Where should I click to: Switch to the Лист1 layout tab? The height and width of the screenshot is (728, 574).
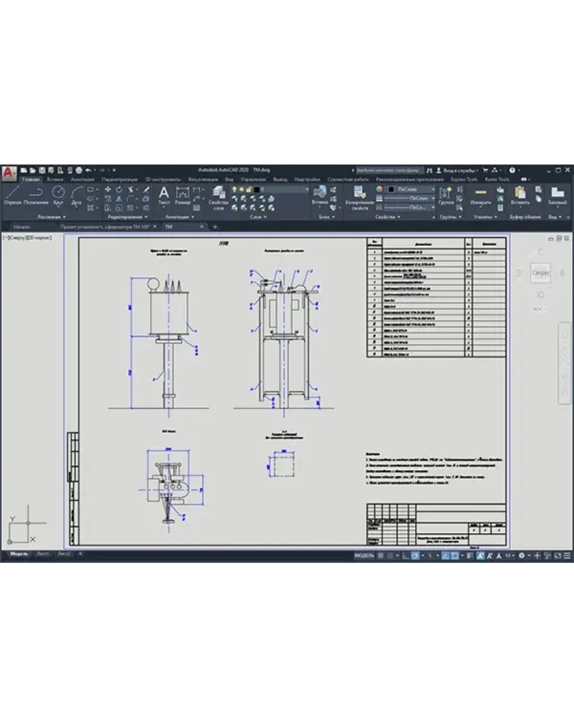coord(43,554)
